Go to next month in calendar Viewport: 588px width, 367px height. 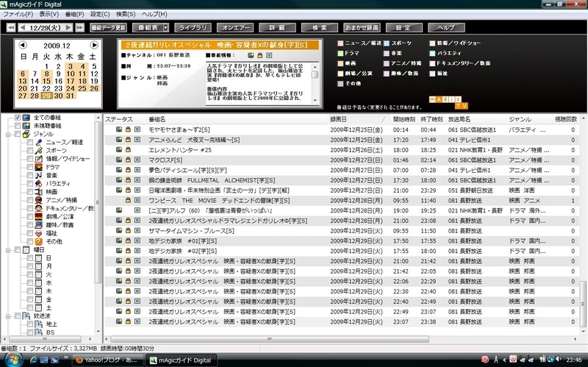[x=94, y=45]
